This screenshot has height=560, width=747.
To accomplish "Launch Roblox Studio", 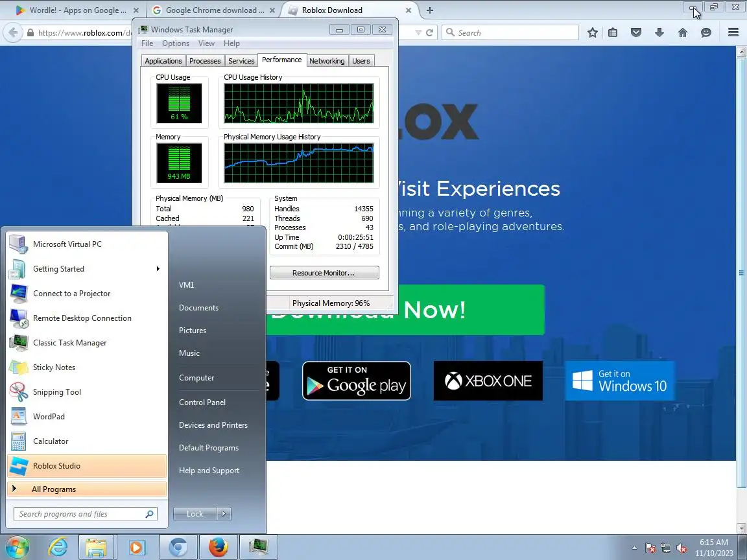I will [x=87, y=466].
